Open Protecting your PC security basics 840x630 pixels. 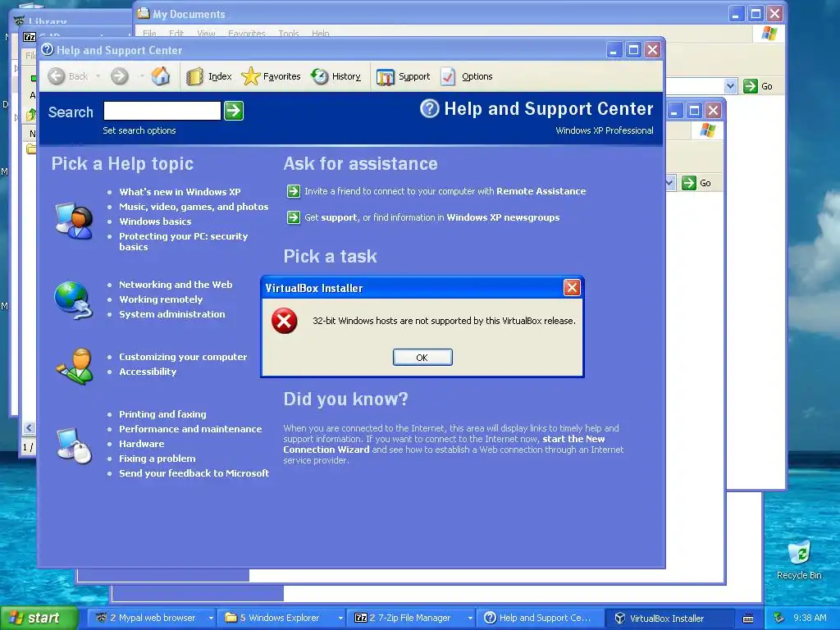183,242
